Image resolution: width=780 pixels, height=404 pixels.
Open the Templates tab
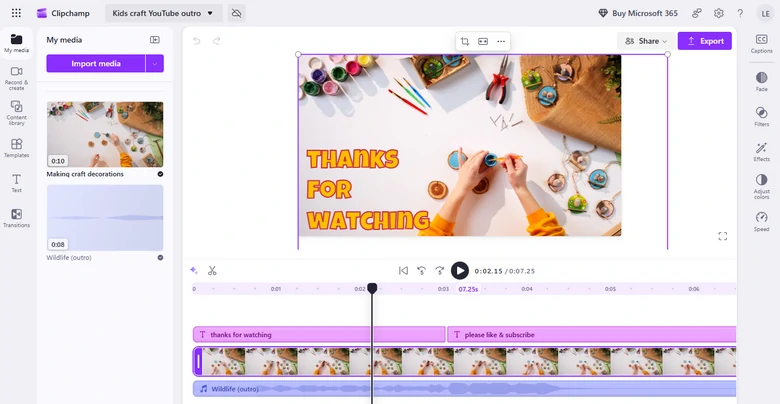(x=16, y=148)
